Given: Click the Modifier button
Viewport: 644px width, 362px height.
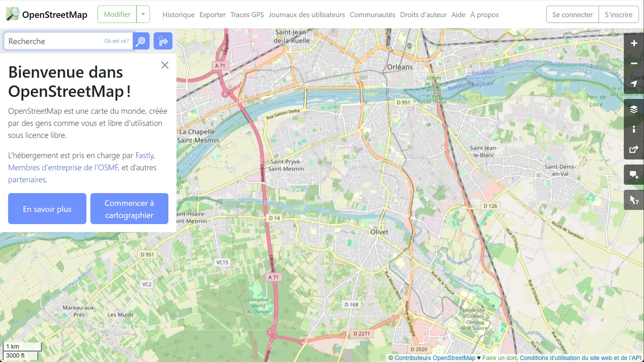Looking at the screenshot, I should 117,14.
